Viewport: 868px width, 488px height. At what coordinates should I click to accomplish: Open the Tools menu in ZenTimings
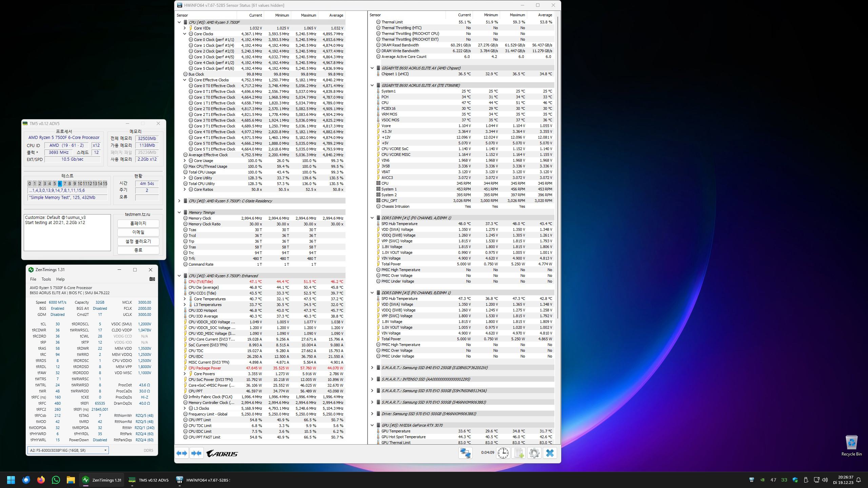[x=46, y=279]
